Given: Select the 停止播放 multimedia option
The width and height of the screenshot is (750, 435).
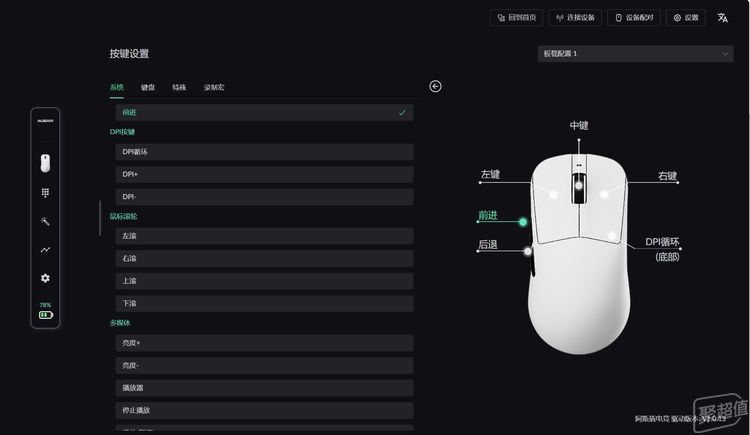Looking at the screenshot, I should (x=265, y=410).
